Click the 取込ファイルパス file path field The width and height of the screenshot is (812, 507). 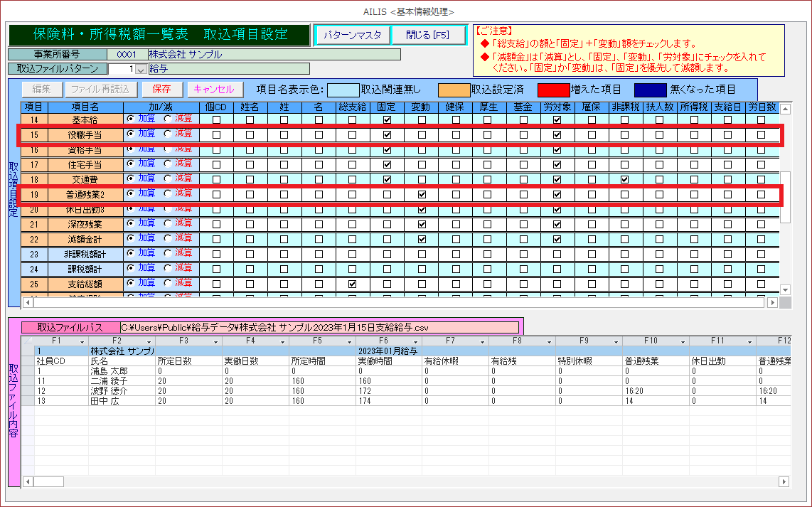click(319, 327)
